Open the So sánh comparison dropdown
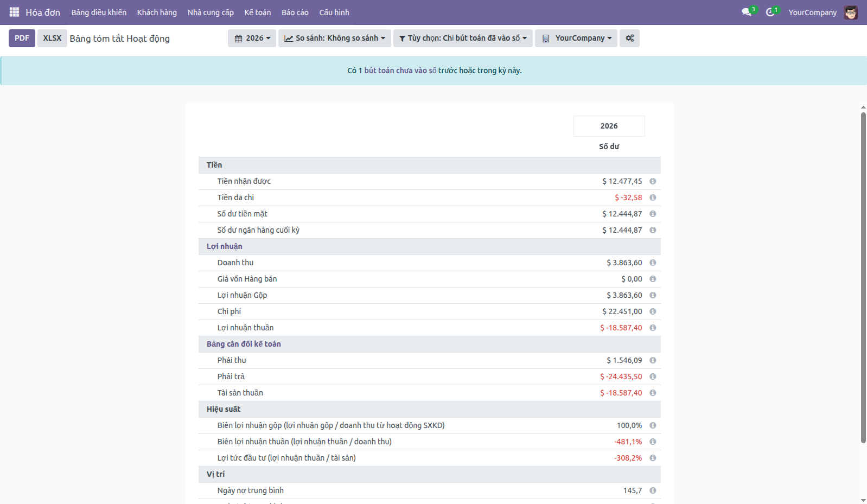 tap(335, 38)
